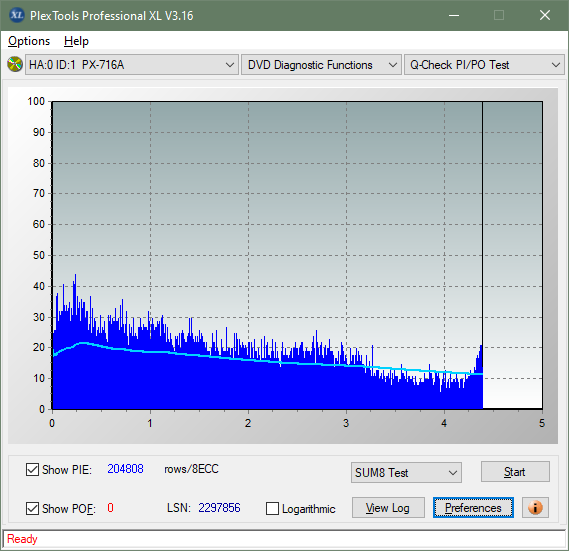This screenshot has height=551, width=569.
Task: Click the Start button
Action: 515,472
